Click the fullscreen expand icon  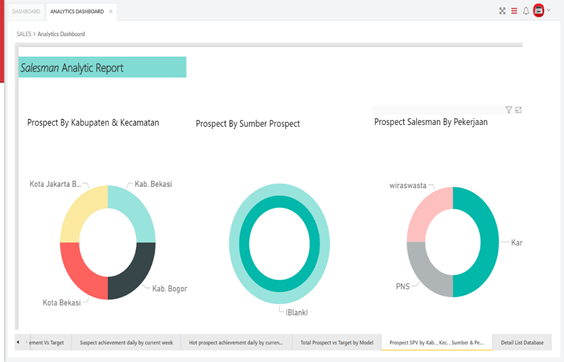(x=502, y=11)
